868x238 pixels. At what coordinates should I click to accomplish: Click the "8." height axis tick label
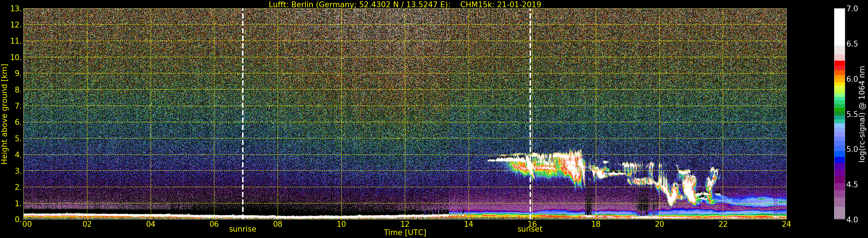point(18,90)
